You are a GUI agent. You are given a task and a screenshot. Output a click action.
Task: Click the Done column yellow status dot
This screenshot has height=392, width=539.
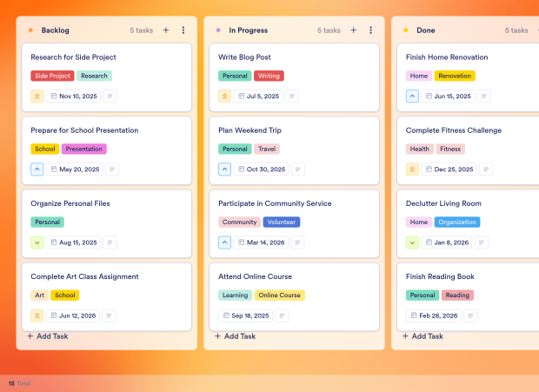(406, 30)
